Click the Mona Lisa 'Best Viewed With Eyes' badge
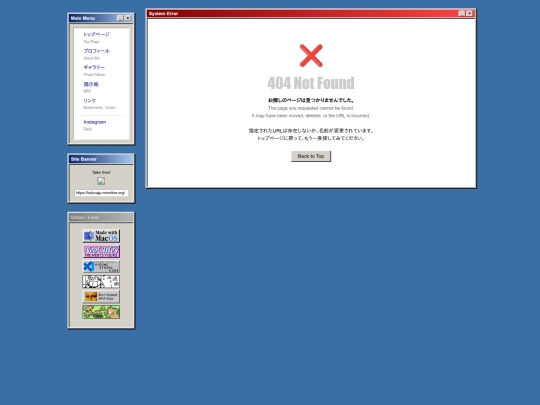 101,297
